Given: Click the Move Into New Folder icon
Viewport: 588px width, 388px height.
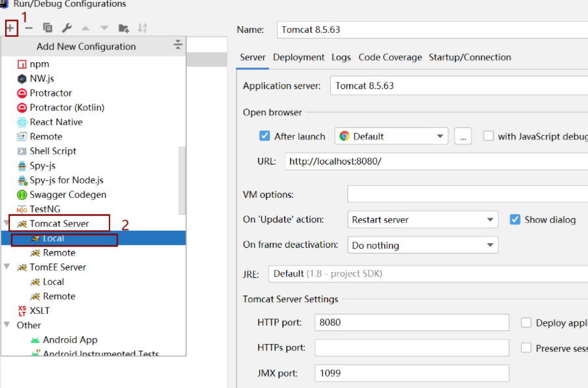Looking at the screenshot, I should point(123,28).
